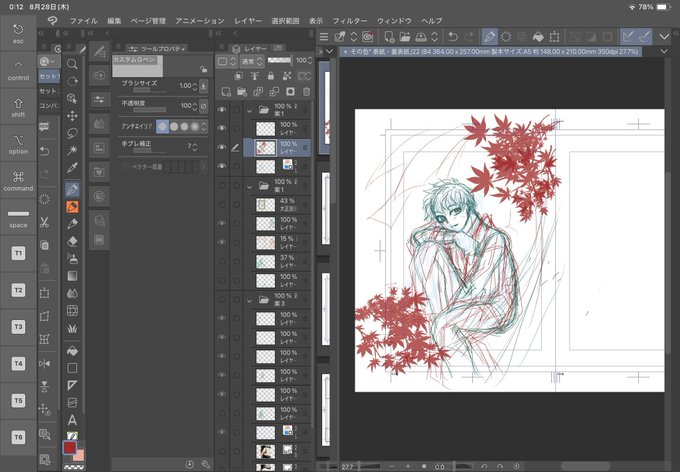Image resolution: width=680 pixels, height=472 pixels.
Task: Tap the command edge keyboard key
Action: click(x=18, y=180)
